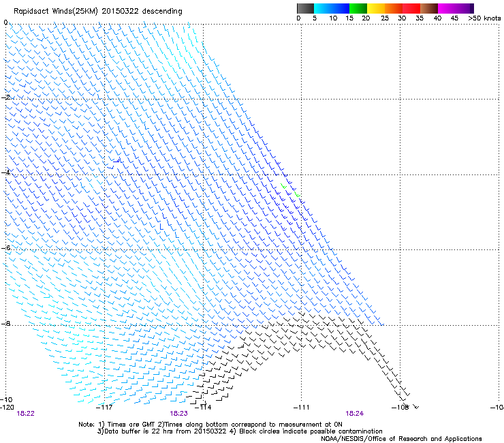Click the cyan-blue 5-15 knots color segment
504x443 pixels.
(332, 8)
